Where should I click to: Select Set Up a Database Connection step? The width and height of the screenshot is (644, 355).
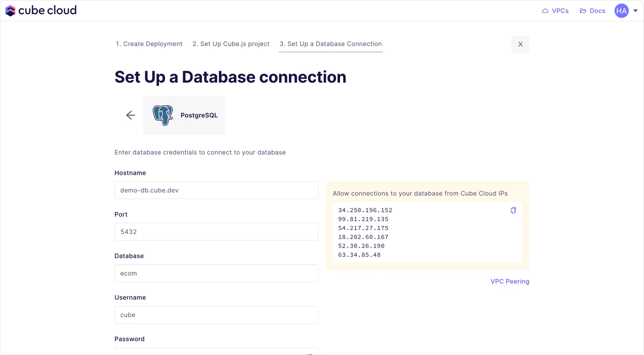pos(330,44)
